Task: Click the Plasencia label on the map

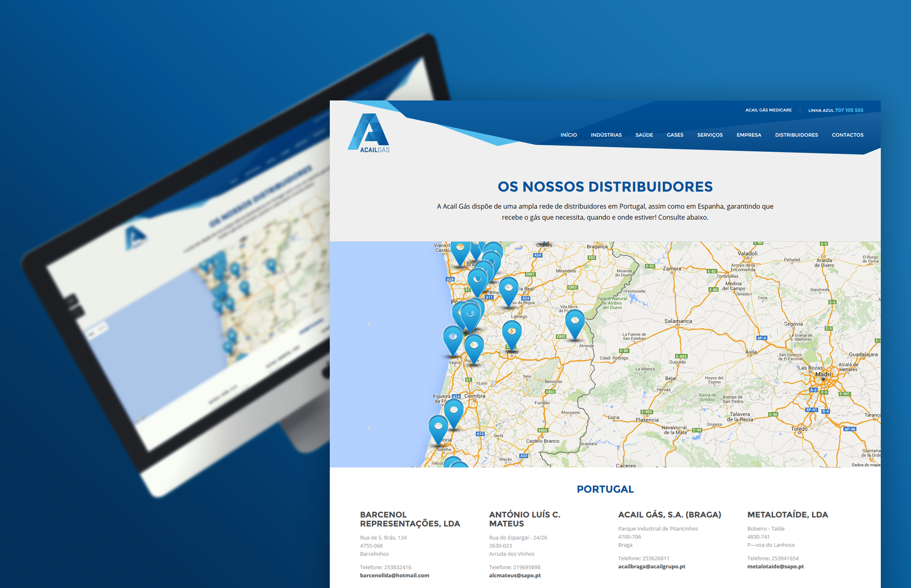Action: (x=647, y=420)
